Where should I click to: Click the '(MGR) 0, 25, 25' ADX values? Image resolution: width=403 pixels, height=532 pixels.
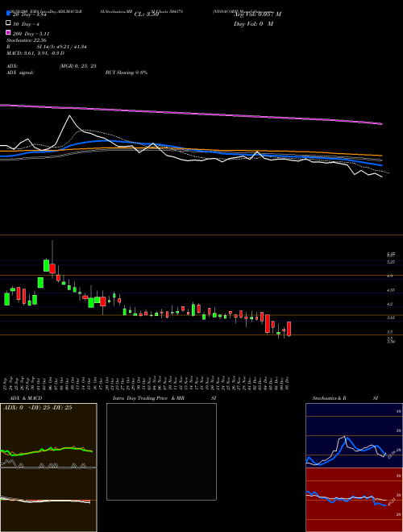[77, 66]
